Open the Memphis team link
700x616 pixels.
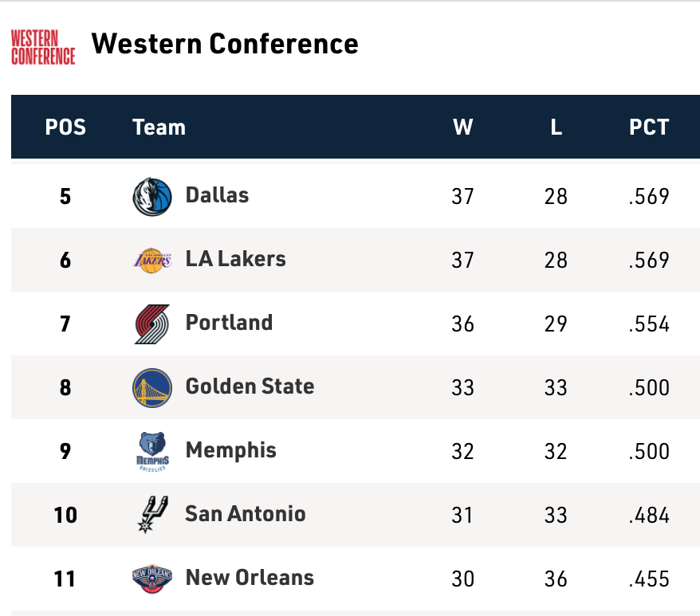click(230, 451)
